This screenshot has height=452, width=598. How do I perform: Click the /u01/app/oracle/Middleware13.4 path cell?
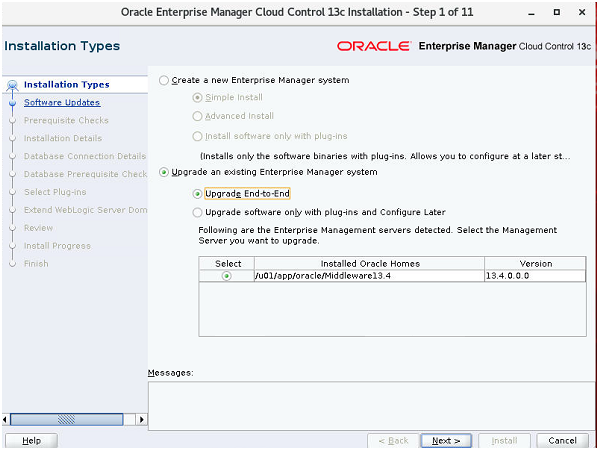coord(369,276)
